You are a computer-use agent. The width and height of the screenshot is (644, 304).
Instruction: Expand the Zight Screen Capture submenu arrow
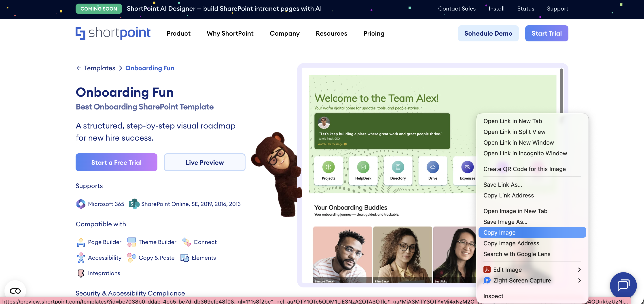tap(579, 280)
